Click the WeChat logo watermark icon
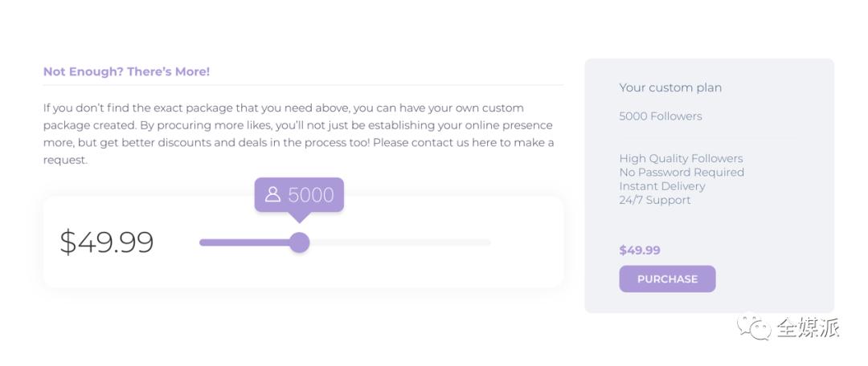The height and width of the screenshot is (366, 868). 755,327
